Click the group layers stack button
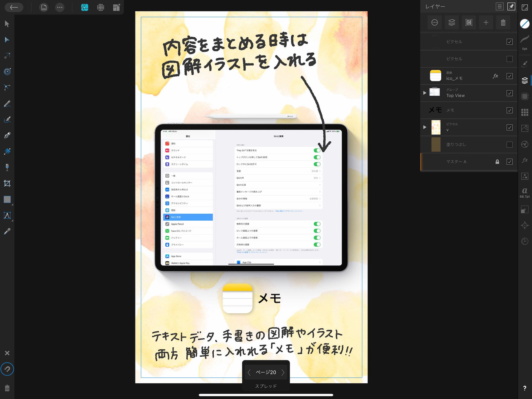This screenshot has width=532, height=399. (452, 22)
